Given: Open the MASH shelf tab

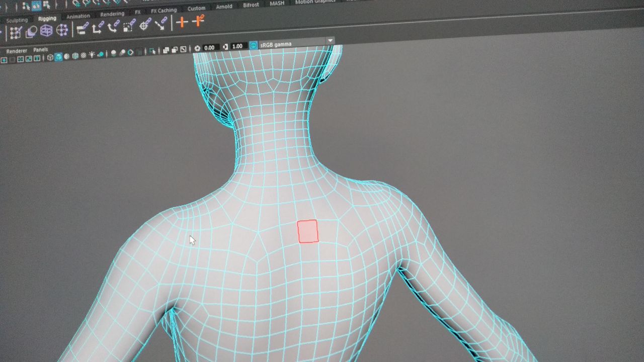Looking at the screenshot, I should [x=277, y=3].
